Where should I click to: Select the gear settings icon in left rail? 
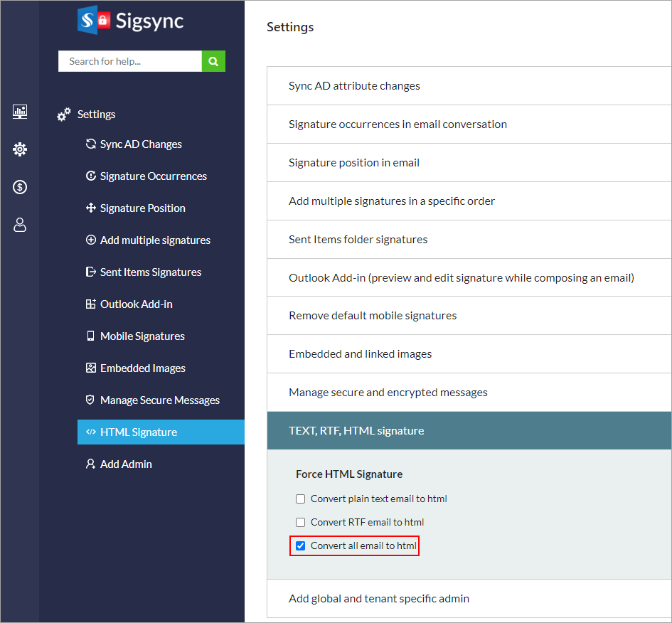(x=20, y=149)
